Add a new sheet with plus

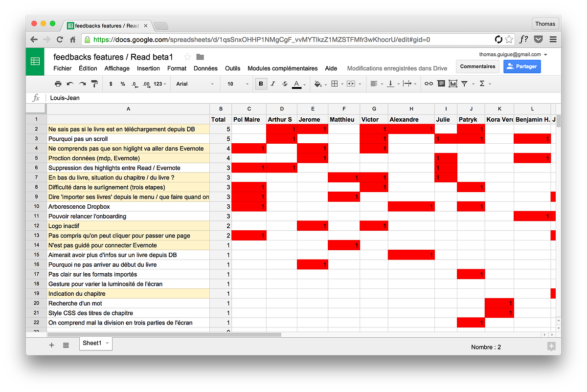pyautogui.click(x=52, y=345)
